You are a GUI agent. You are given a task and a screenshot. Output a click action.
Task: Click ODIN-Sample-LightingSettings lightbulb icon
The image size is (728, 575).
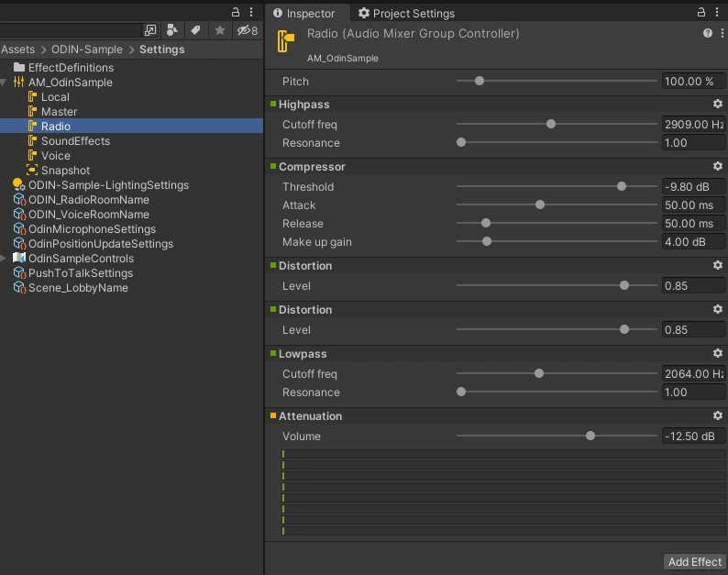coord(19,185)
